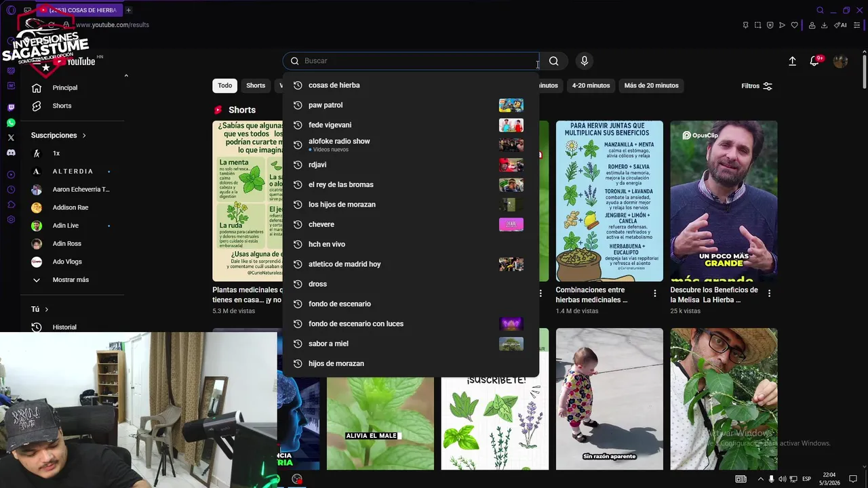Choose suggestion los hijos de morazan
This screenshot has height=488, width=868.
pyautogui.click(x=410, y=205)
